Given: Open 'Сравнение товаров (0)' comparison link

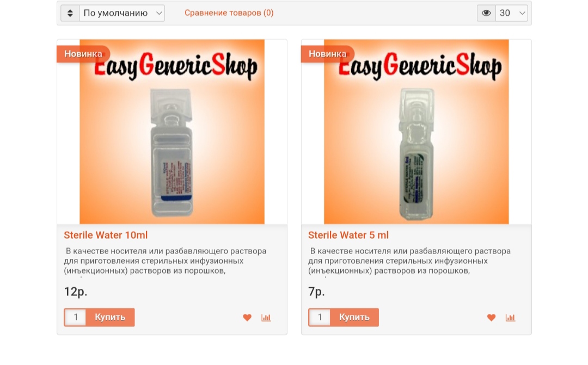Looking at the screenshot, I should coord(229,13).
